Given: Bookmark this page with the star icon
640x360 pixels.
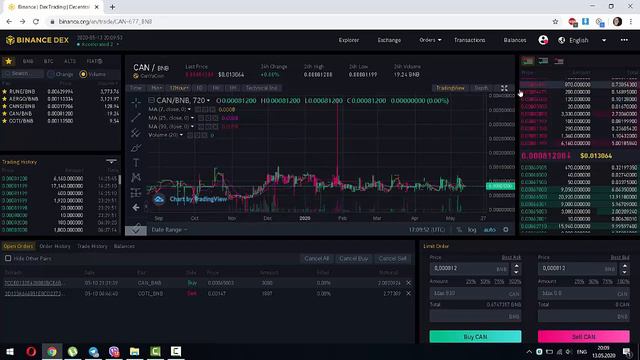Looking at the screenshot, I should pyautogui.click(x=555, y=22).
